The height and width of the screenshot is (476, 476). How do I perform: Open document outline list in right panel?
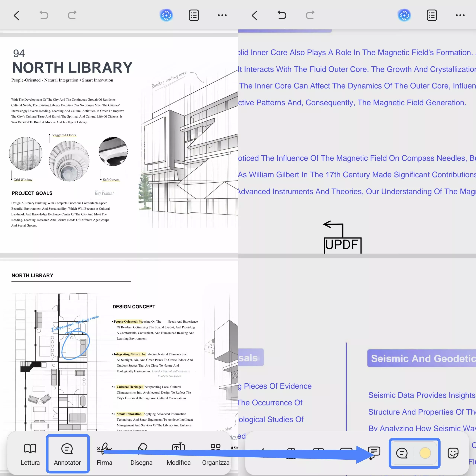pos(432,15)
